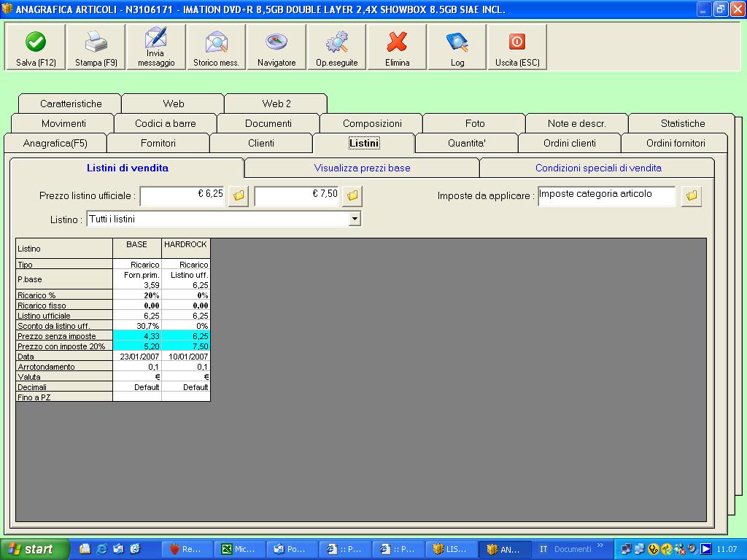Expand the Documenti toolbar chevron

[x=600, y=545]
